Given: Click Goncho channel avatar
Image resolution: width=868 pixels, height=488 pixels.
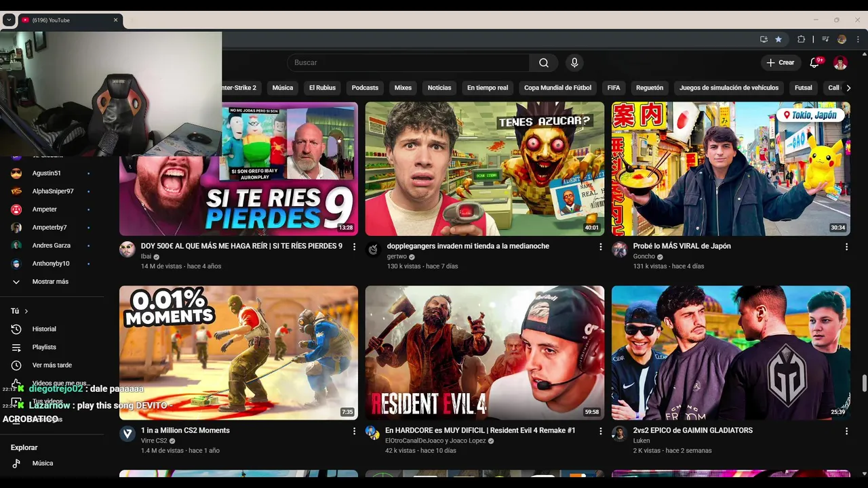Looking at the screenshot, I should (619, 249).
